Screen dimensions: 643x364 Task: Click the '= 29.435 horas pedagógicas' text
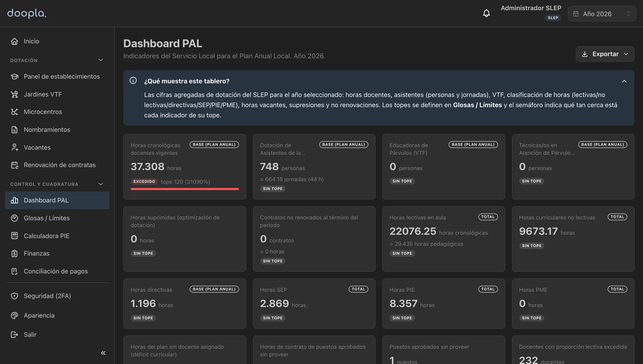(x=426, y=244)
